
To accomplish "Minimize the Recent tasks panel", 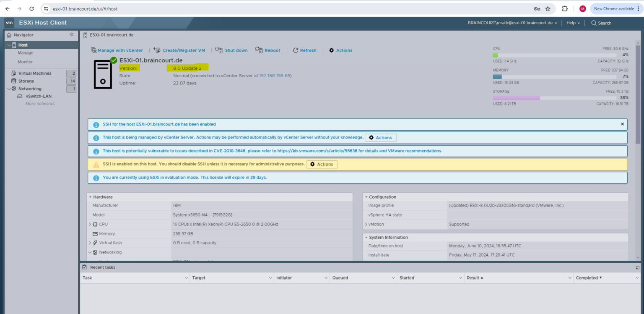I will 637,267.
